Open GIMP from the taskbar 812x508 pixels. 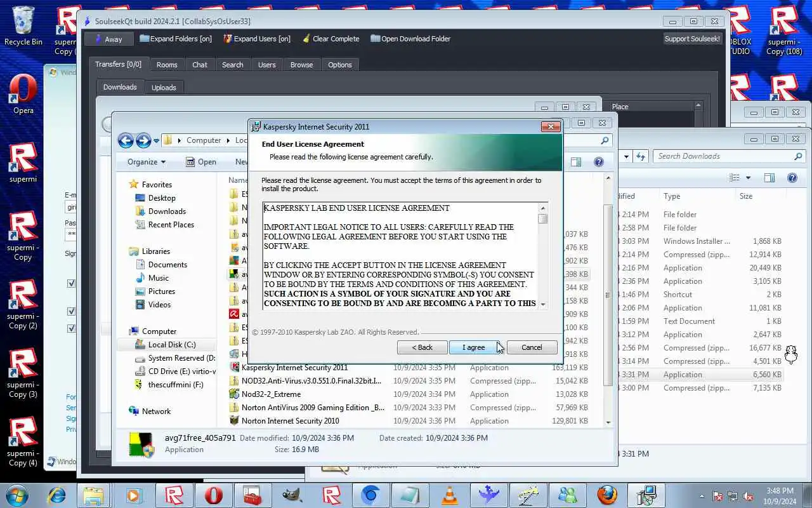[292, 495]
